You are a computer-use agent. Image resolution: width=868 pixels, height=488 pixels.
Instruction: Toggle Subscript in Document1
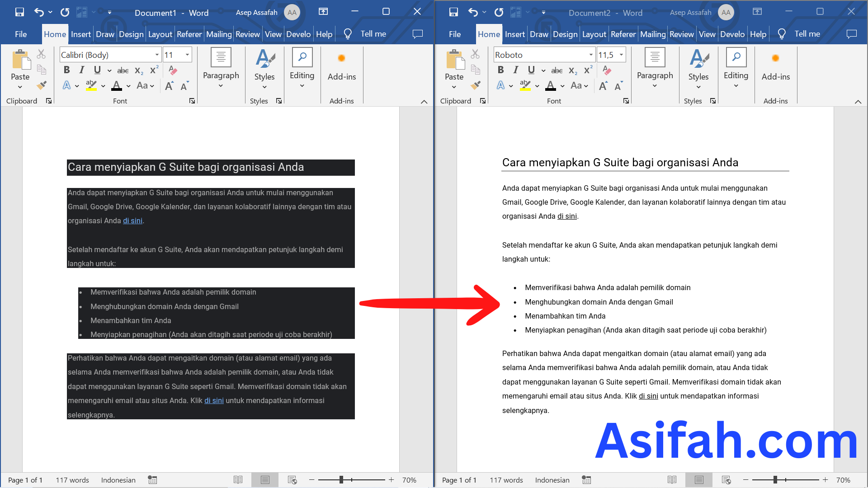pyautogui.click(x=139, y=70)
